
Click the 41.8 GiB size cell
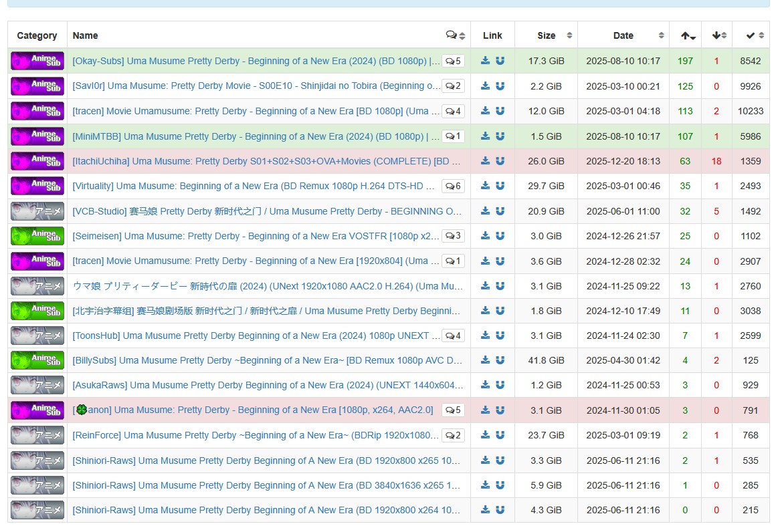pos(547,360)
